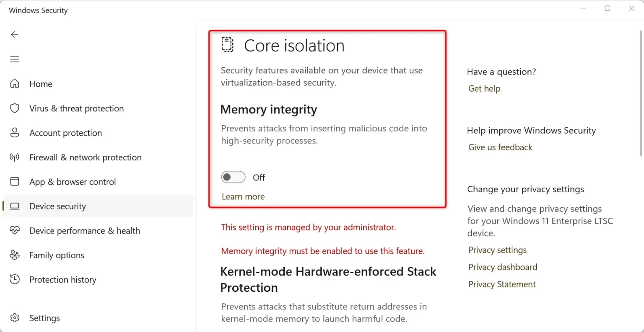This screenshot has width=644, height=332.
Task: Toggle the Memory integrity switch on
Action: (x=233, y=177)
